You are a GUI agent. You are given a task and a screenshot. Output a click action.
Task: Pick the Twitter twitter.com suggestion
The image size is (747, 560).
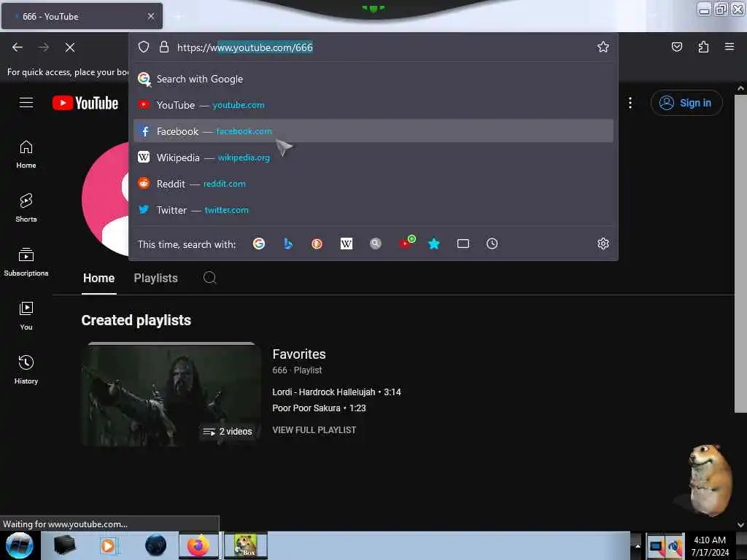(373, 209)
